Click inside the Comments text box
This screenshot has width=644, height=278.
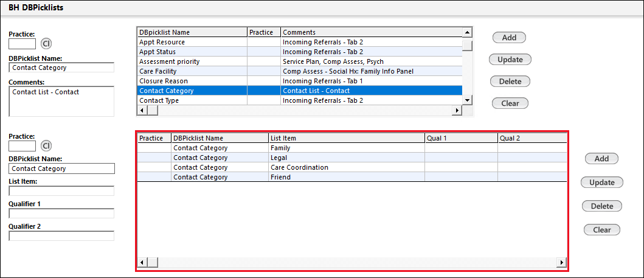61,101
